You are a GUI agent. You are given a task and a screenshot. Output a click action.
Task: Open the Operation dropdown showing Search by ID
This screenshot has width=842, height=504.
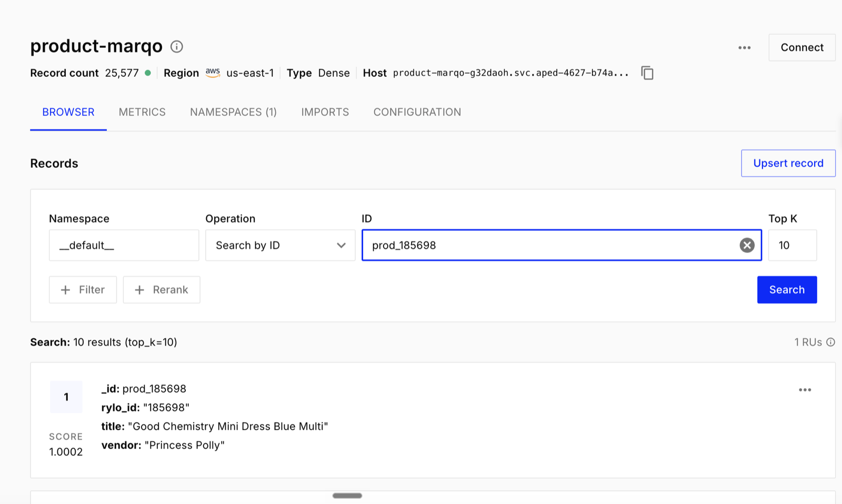click(280, 245)
